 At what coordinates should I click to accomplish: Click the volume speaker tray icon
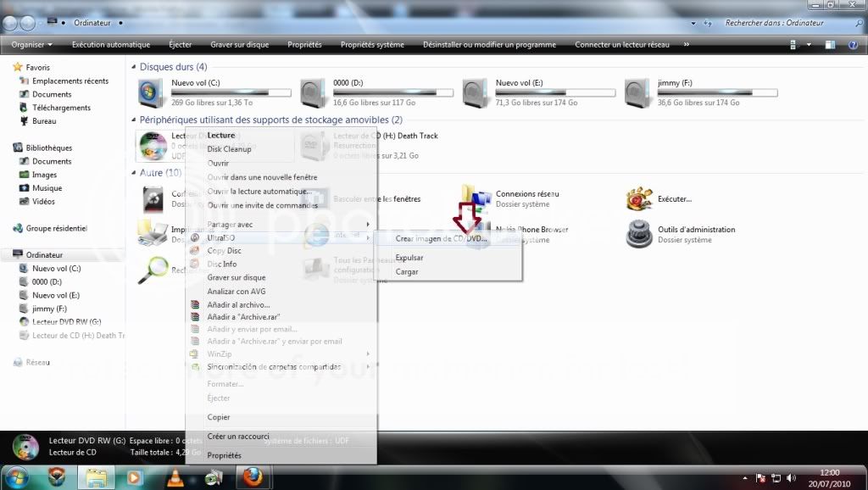[x=791, y=478]
